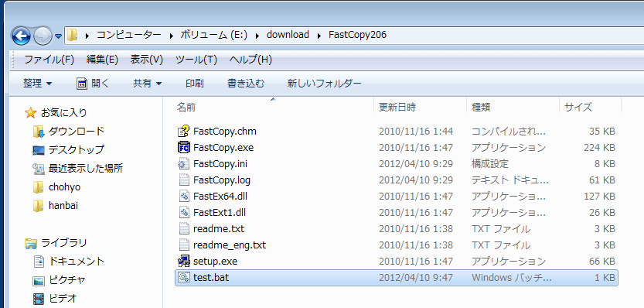
Task: Select the file name FastCopy.exe
Action: [x=223, y=148]
